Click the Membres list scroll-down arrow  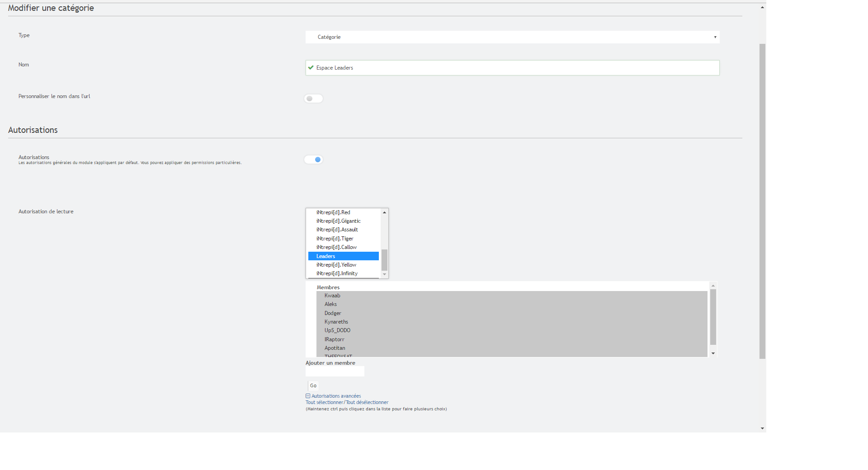[713, 353]
